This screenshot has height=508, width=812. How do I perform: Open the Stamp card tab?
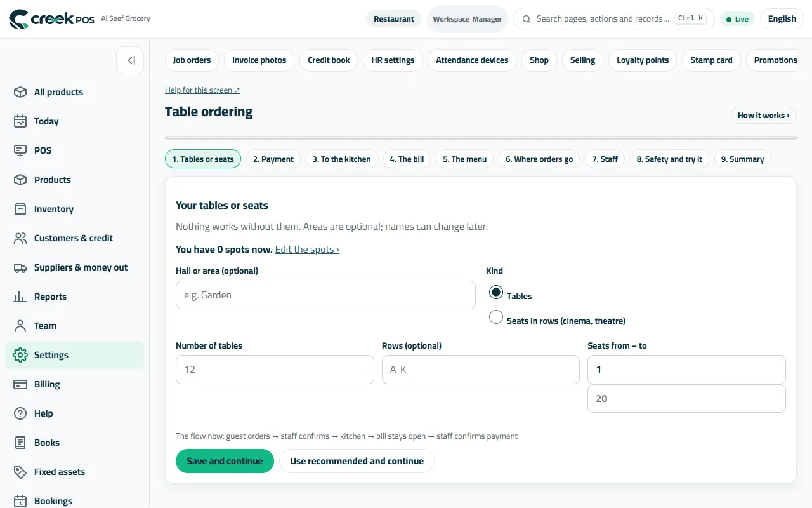(x=711, y=60)
